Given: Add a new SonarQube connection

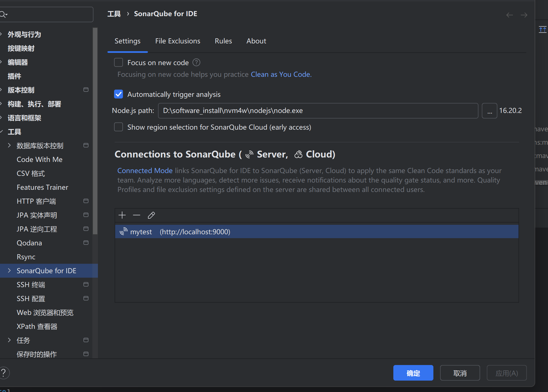Looking at the screenshot, I should (122, 215).
